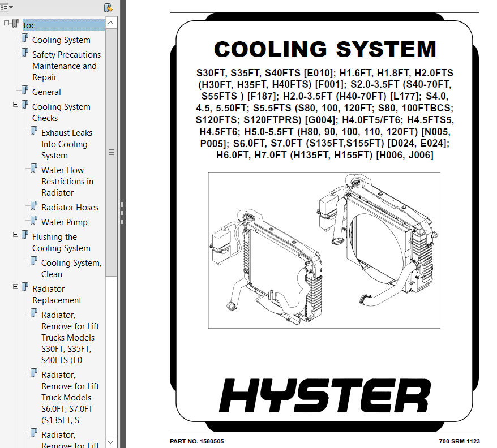Open Flushing the Cooling System bookmark
Image resolution: width=497 pixels, height=448 pixels.
(x=61, y=242)
